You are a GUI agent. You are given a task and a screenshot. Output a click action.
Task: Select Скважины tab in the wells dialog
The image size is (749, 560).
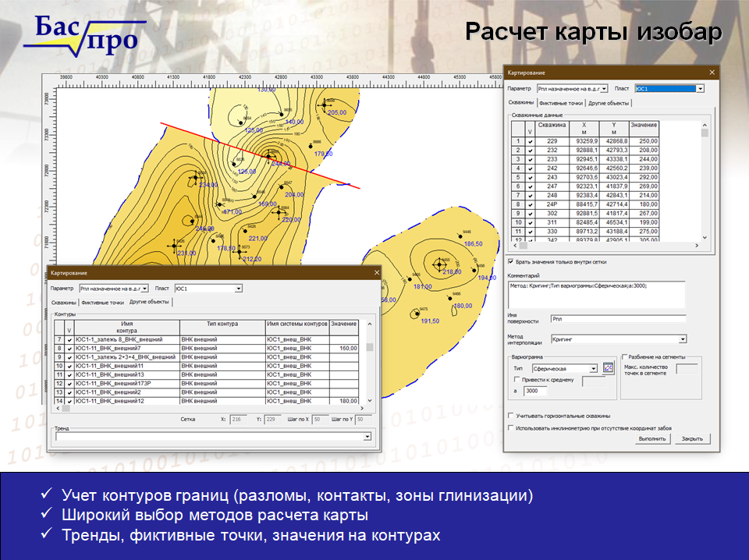coord(521,102)
